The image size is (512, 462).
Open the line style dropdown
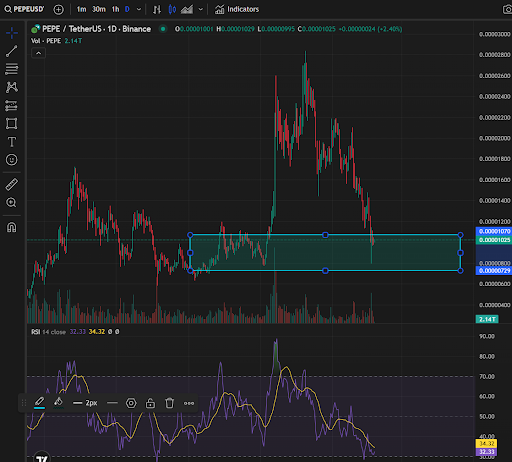pyautogui.click(x=112, y=403)
